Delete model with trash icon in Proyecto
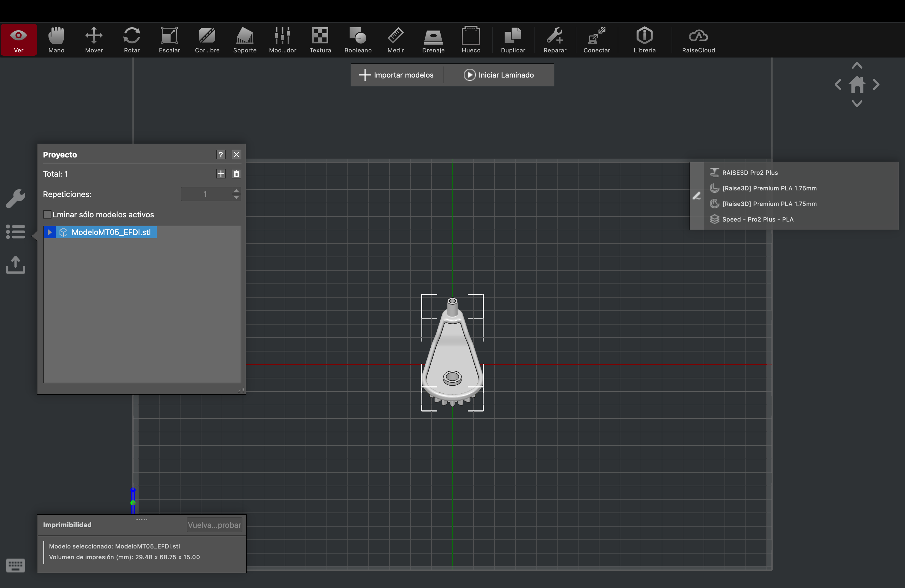Viewport: 905px width, 588px height. tap(236, 174)
